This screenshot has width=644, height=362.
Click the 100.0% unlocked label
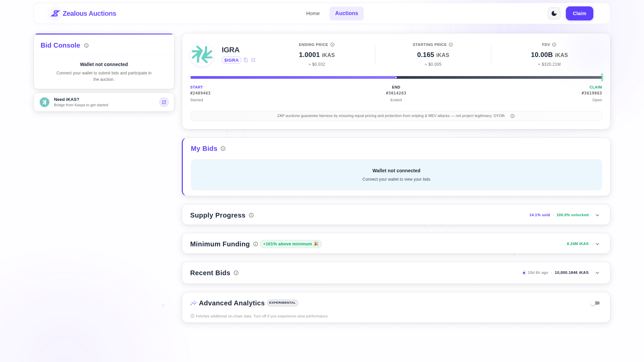pyautogui.click(x=572, y=215)
